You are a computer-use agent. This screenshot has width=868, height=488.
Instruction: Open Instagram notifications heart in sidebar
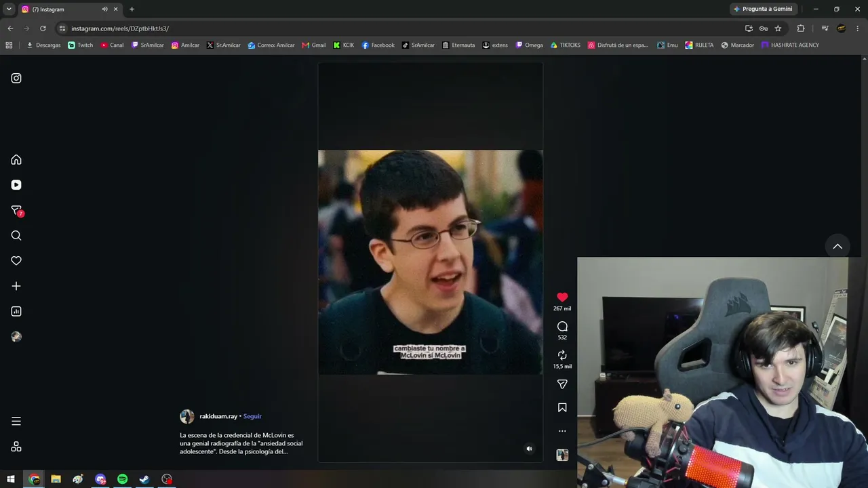click(16, 261)
